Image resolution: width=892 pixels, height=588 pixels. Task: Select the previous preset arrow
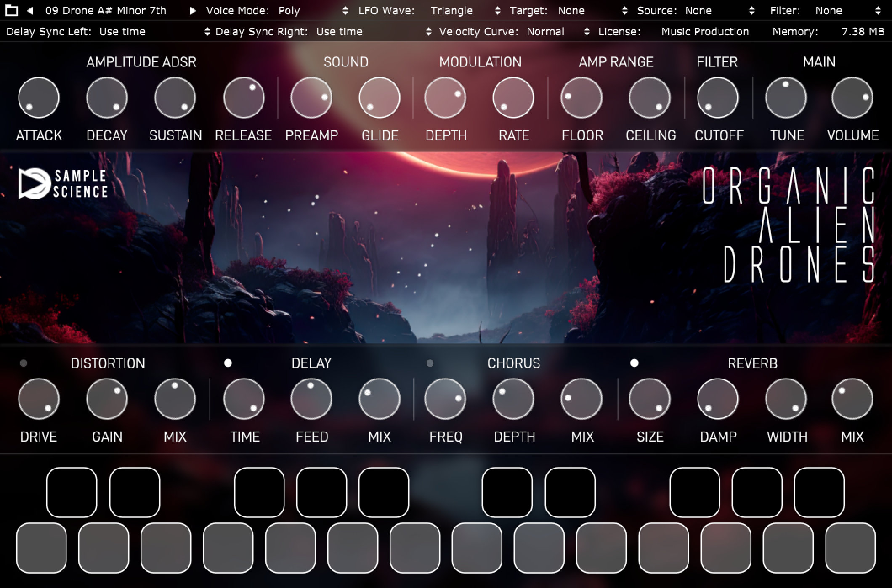(x=29, y=11)
